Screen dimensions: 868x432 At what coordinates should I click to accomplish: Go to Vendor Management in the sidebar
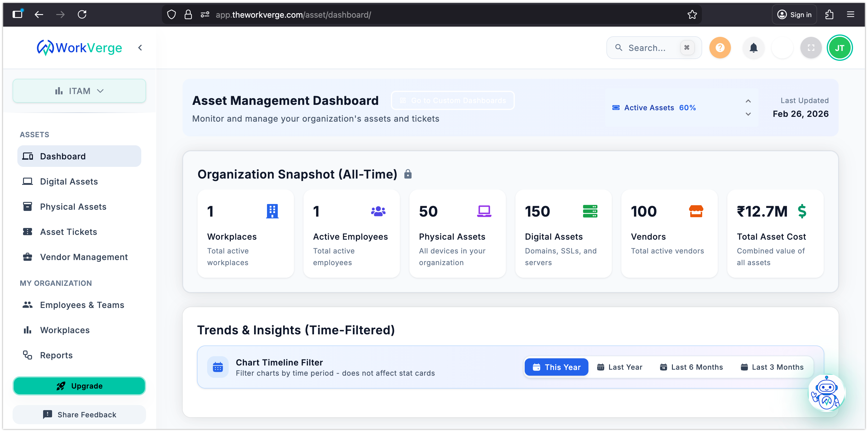coord(84,257)
